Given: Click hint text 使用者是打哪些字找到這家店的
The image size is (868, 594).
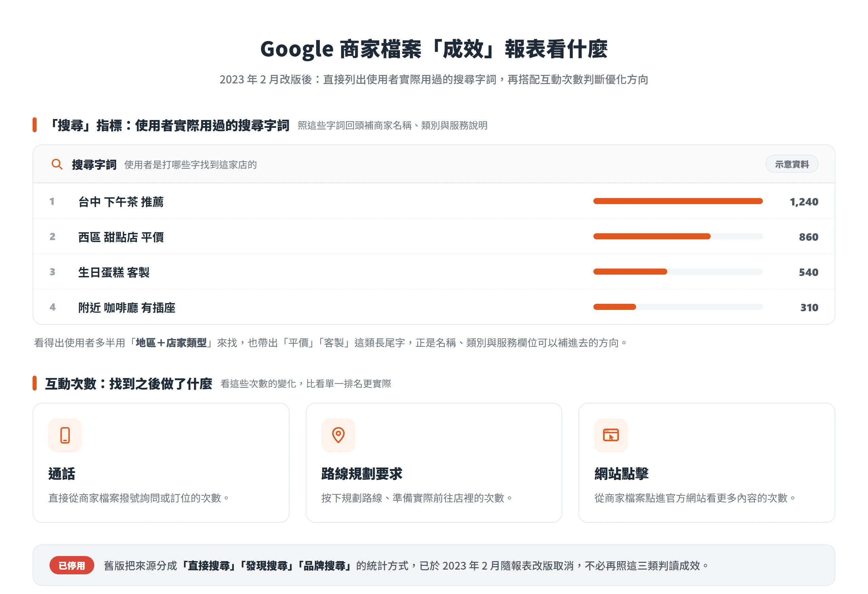Looking at the screenshot, I should 191,165.
